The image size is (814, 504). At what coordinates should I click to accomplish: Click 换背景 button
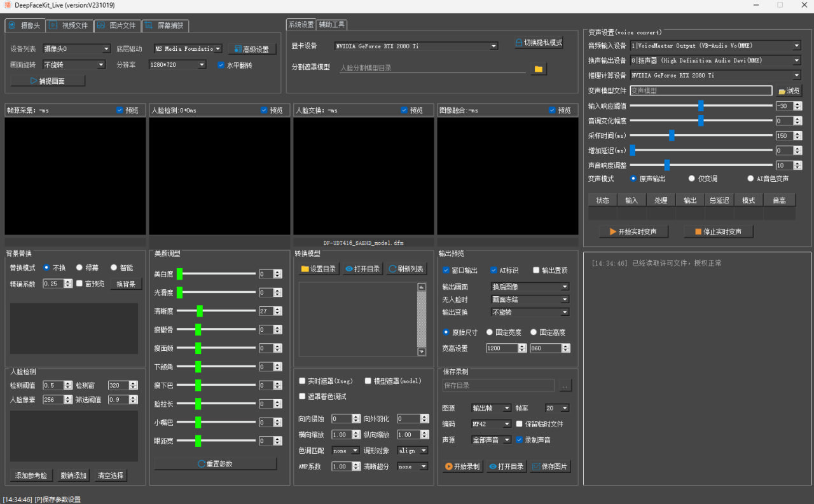[126, 283]
